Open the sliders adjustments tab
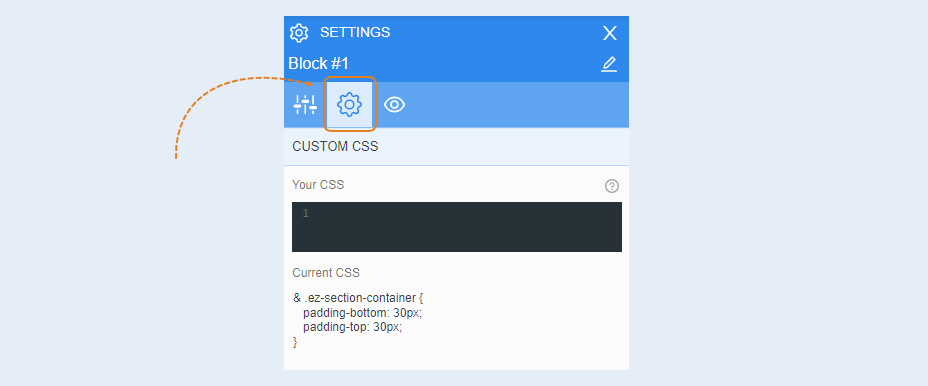Screen dimensions: 928x386 pos(305,105)
